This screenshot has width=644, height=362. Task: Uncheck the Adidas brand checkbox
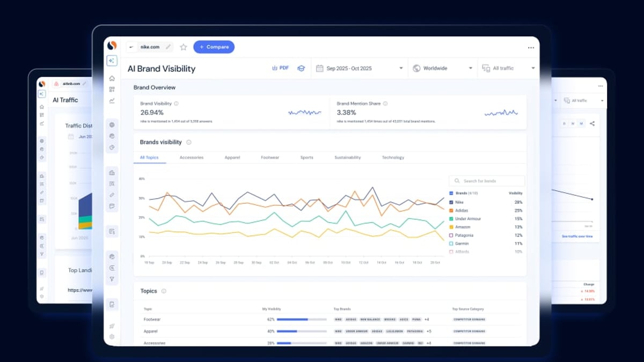[x=450, y=211]
